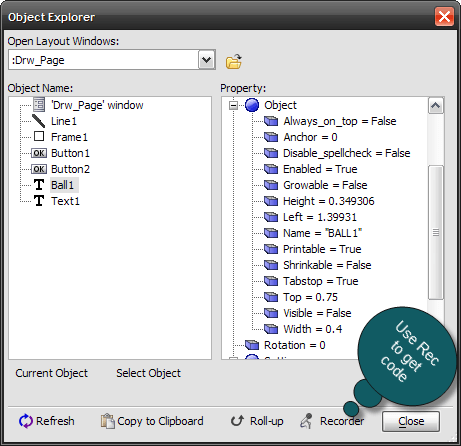Viewport: 461px width, 446px height.
Task: Select 'Always_on_top = False' property
Action: point(340,121)
